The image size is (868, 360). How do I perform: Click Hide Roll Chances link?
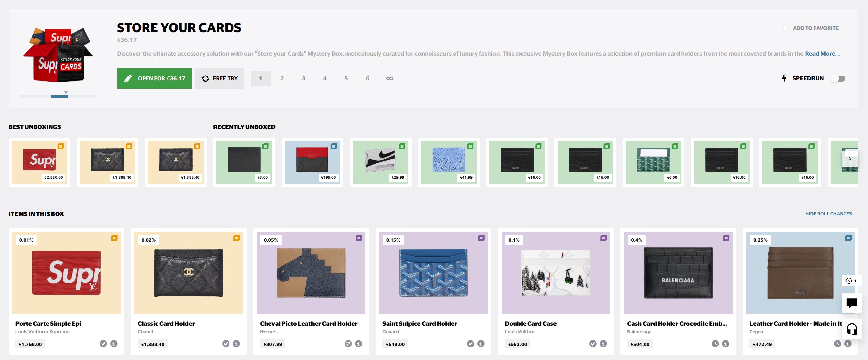[x=828, y=214]
